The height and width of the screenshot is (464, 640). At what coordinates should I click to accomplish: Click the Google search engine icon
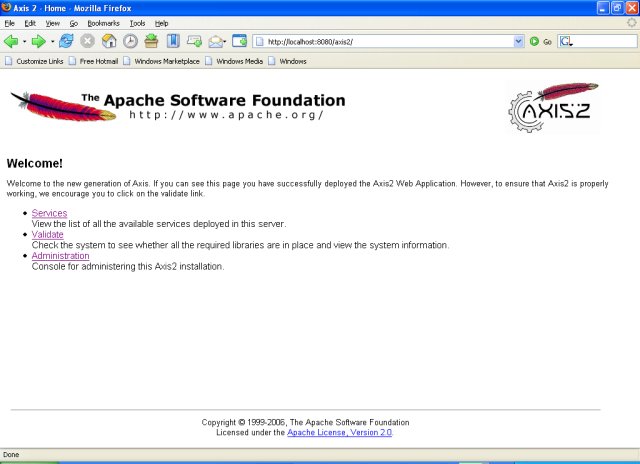(x=566, y=41)
